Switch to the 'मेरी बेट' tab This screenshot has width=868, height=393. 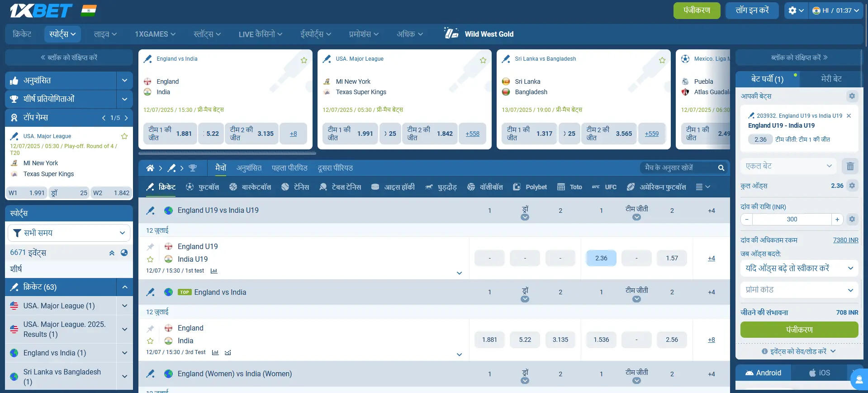[831, 79]
